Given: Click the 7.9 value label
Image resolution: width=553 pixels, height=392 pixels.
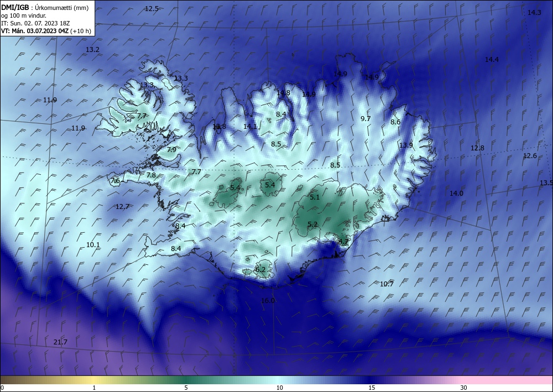Looking at the screenshot, I should click(171, 150).
